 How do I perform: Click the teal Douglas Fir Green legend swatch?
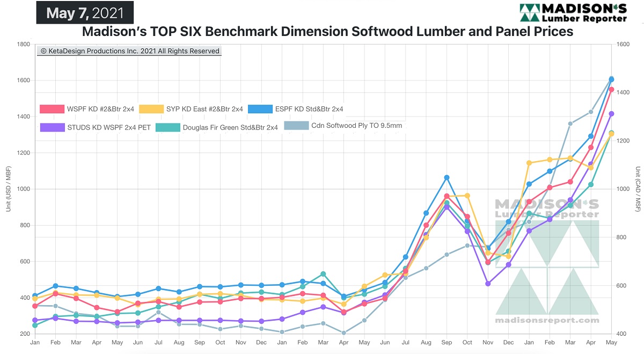click(x=167, y=127)
